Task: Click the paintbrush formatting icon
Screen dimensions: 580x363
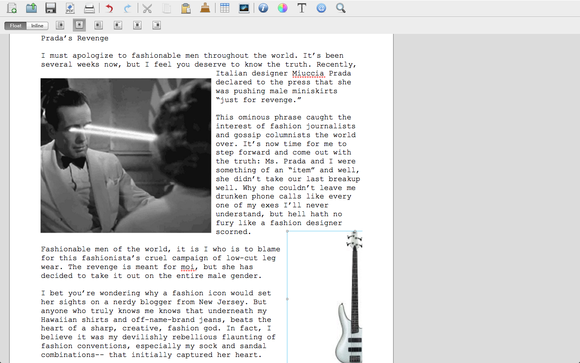Action: tap(205, 8)
